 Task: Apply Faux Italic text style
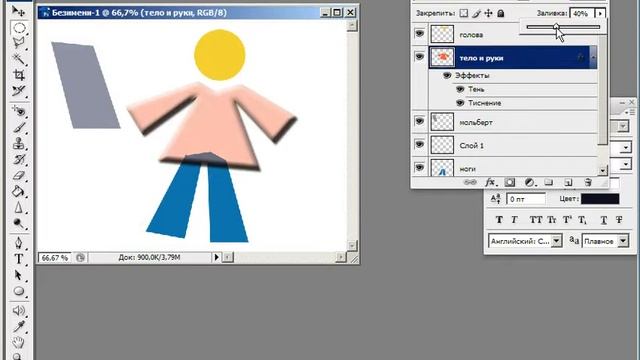tap(514, 220)
